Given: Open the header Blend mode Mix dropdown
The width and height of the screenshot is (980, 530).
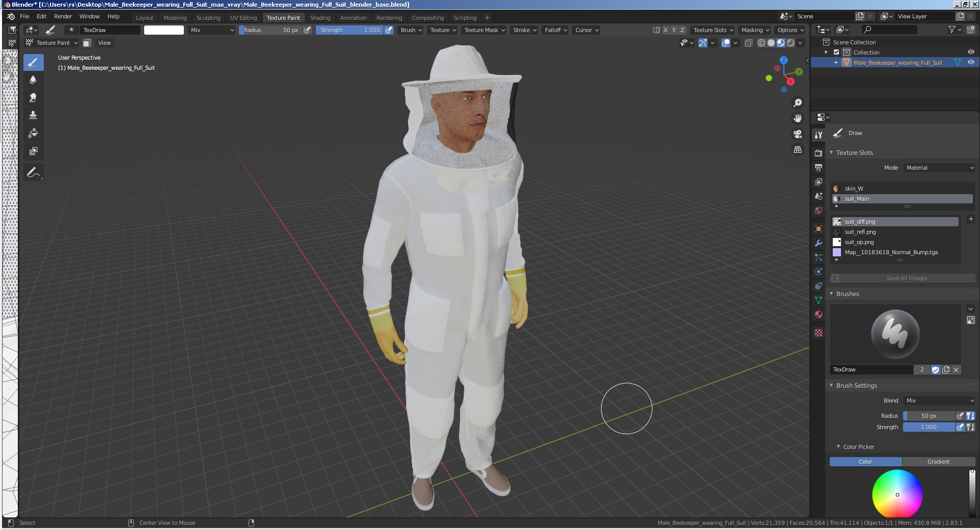Looking at the screenshot, I should 212,30.
